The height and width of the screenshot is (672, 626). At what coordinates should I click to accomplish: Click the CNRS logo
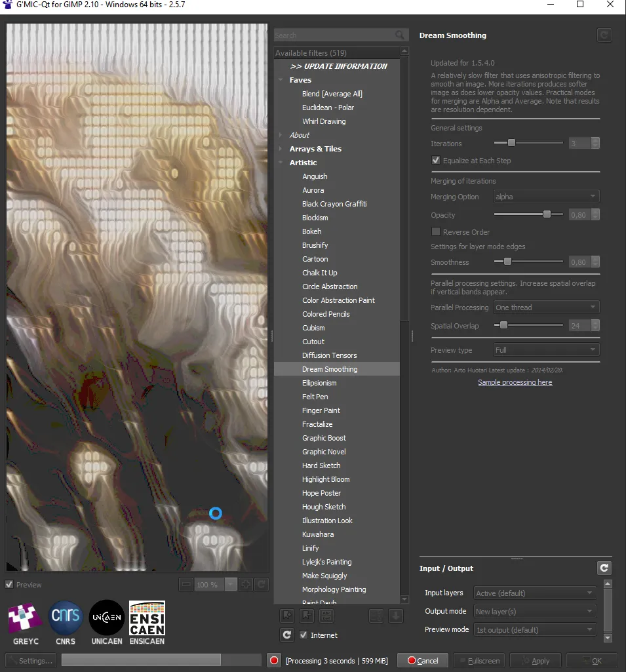pos(66,623)
